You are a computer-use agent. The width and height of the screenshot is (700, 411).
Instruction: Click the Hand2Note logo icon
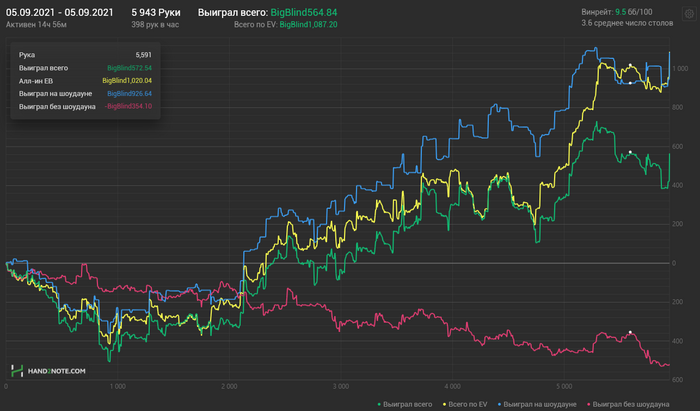[x=17, y=370]
